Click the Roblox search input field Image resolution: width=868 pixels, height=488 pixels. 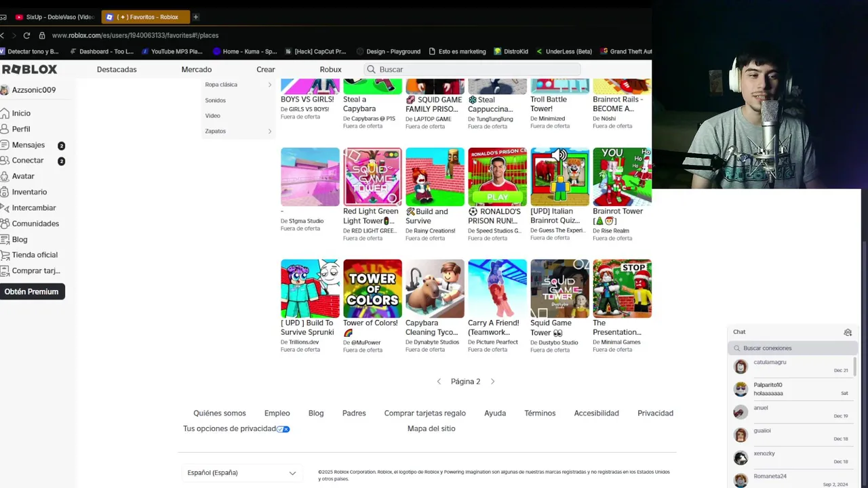tap(473, 69)
